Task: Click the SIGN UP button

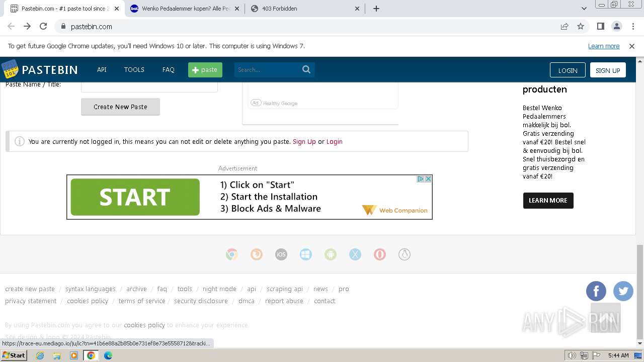Action: click(x=608, y=70)
